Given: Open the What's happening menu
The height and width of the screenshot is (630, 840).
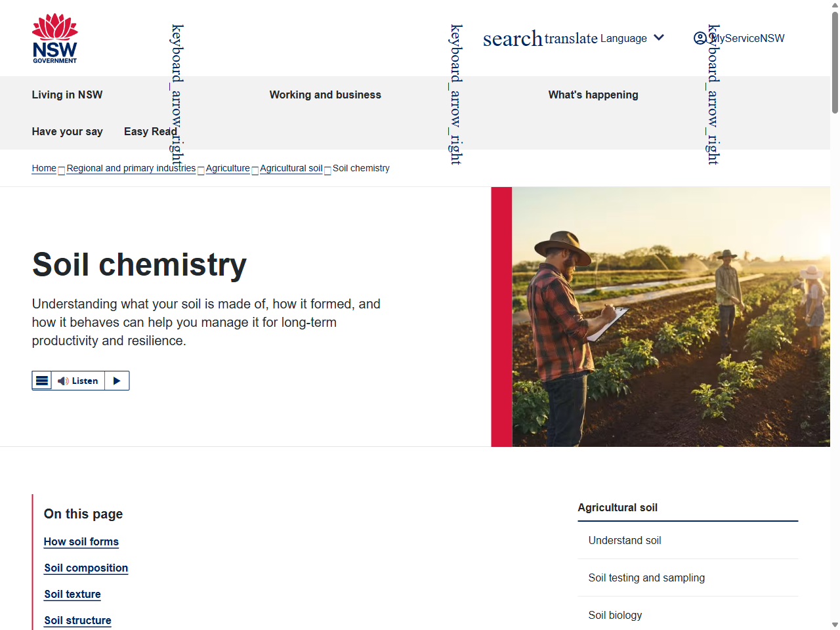Looking at the screenshot, I should [x=593, y=94].
